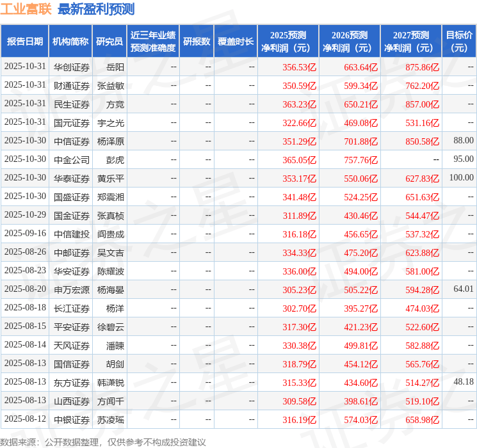
Task: Click target price 95.00
Action: click(464, 159)
